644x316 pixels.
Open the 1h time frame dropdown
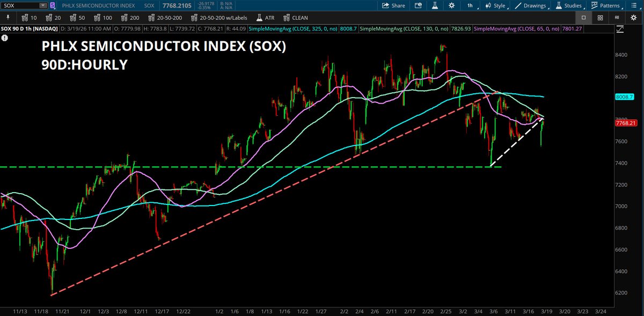[472, 5]
